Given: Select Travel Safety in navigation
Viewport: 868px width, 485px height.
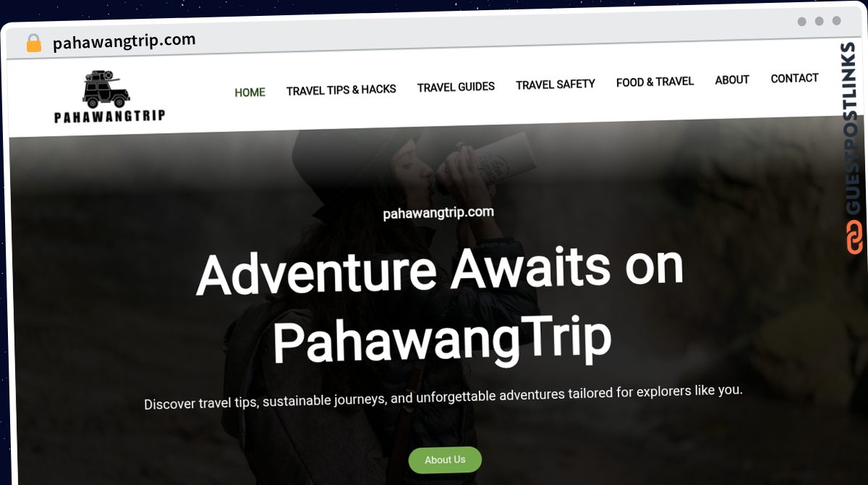Looking at the screenshot, I should [556, 85].
